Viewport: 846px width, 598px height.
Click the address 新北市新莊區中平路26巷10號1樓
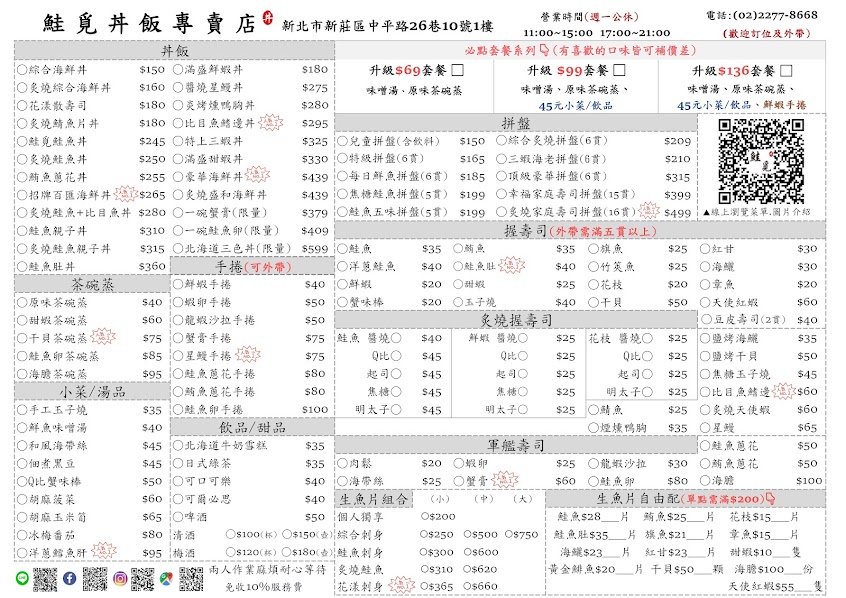(387, 25)
